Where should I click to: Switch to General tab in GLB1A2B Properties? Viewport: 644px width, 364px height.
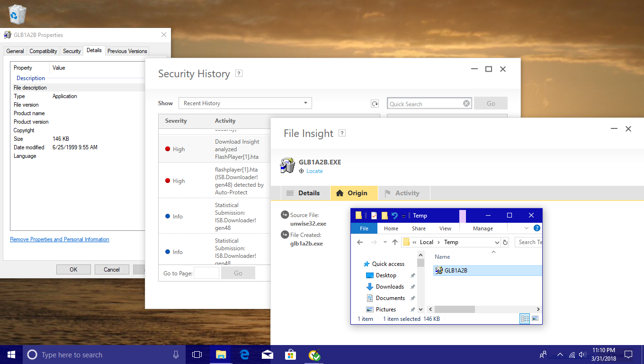(15, 51)
